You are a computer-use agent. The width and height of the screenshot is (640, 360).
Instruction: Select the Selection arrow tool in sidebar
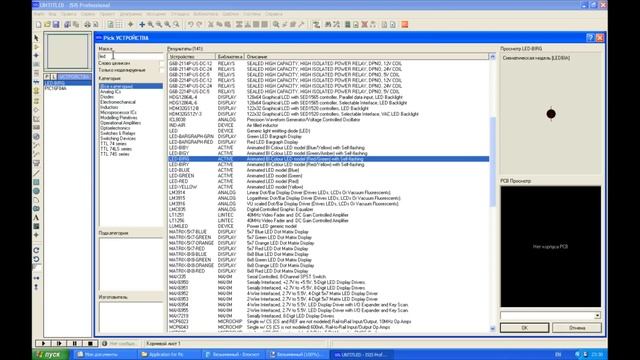(x=36, y=38)
